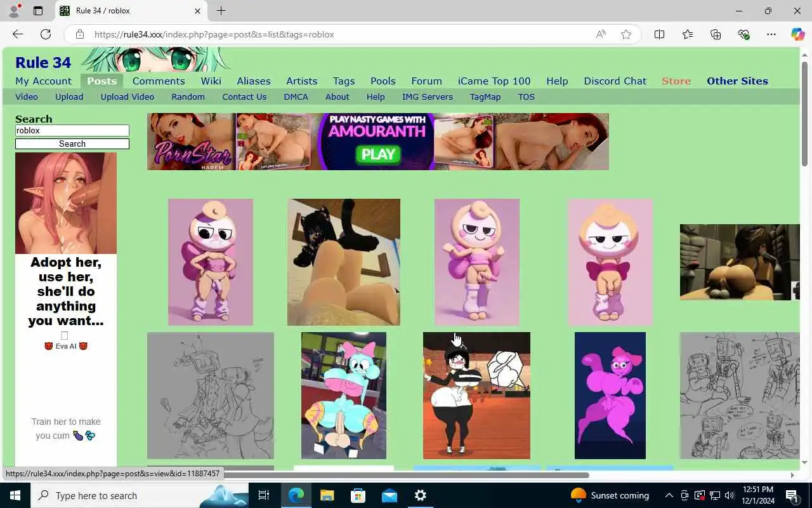Open Edge Settings and more menu
The width and height of the screenshot is (812, 508).
pos(771,34)
